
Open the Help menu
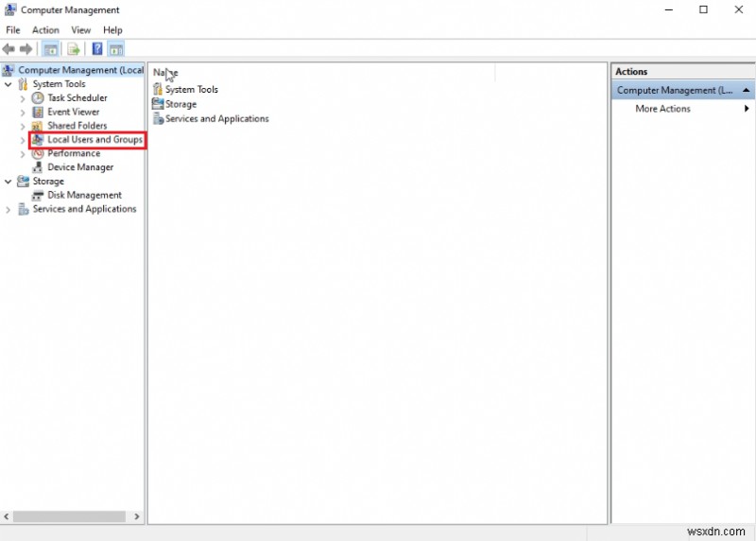[x=112, y=30]
